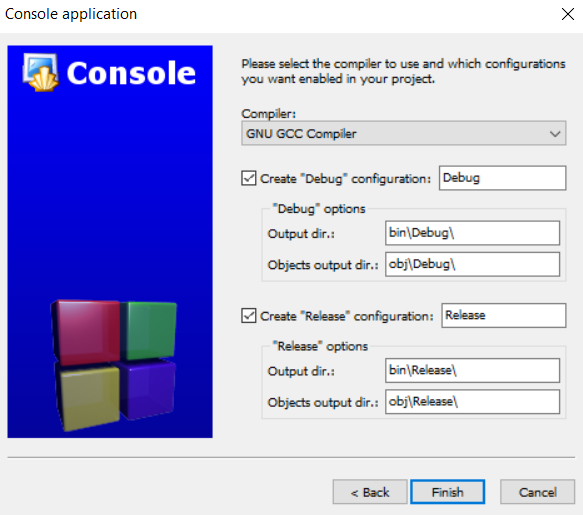Cancel the console application wizard

click(x=537, y=492)
